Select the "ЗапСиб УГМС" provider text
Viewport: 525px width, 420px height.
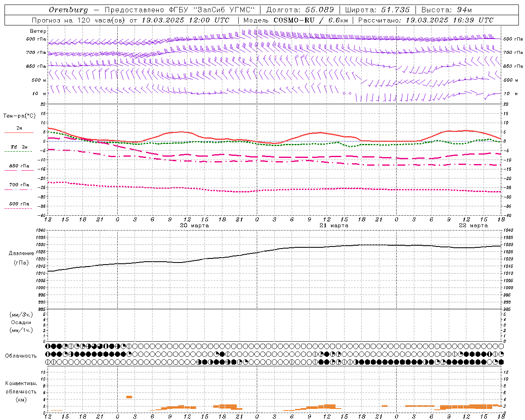point(224,10)
